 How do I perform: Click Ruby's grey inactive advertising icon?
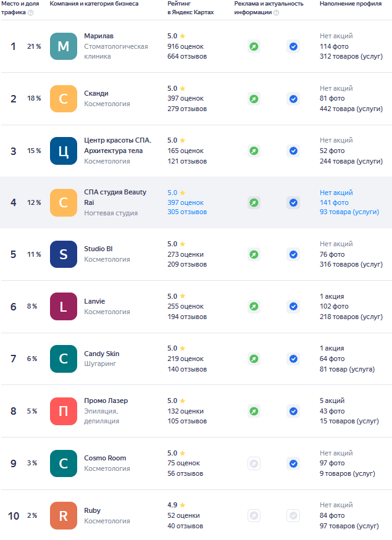(254, 515)
